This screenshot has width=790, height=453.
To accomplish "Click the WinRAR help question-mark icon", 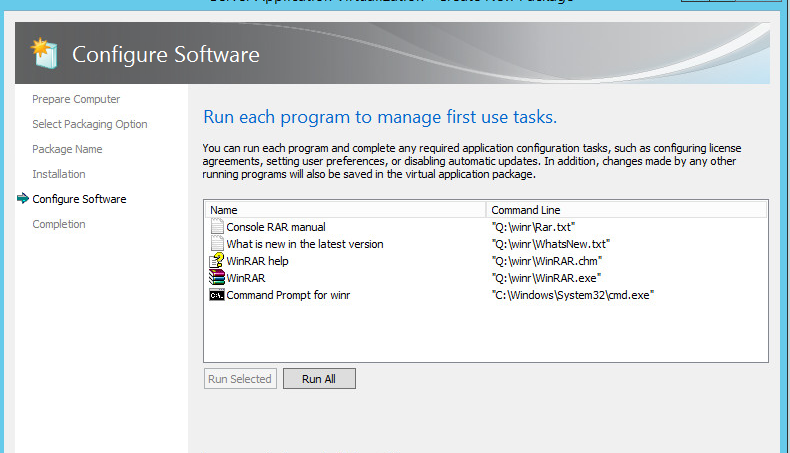I will coord(217,261).
